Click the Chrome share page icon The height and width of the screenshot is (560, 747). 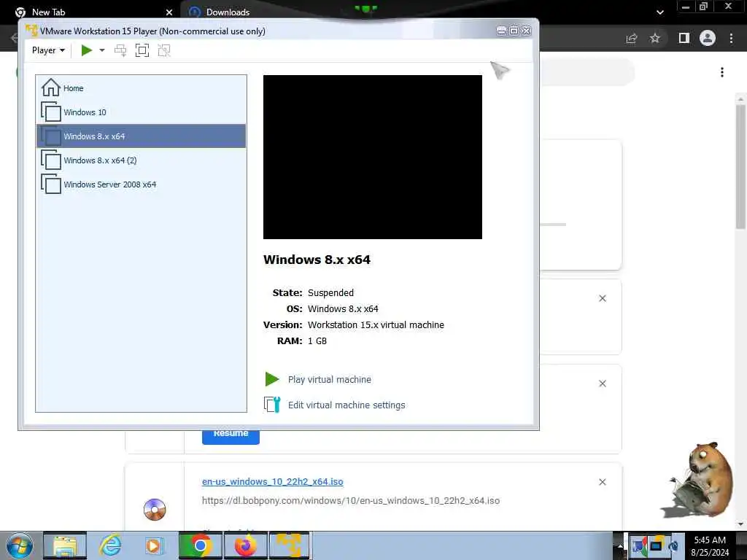632,39
